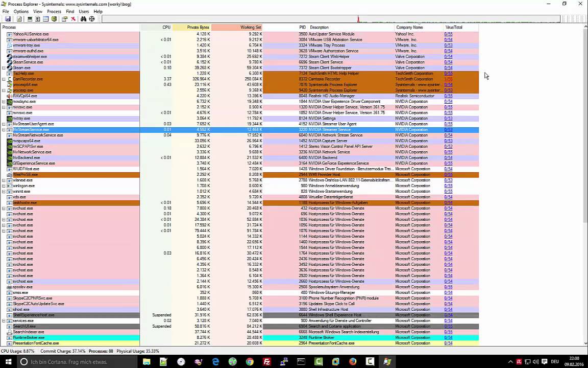Click the scrollbar down arrow
The image size is (588, 368).
click(585, 343)
